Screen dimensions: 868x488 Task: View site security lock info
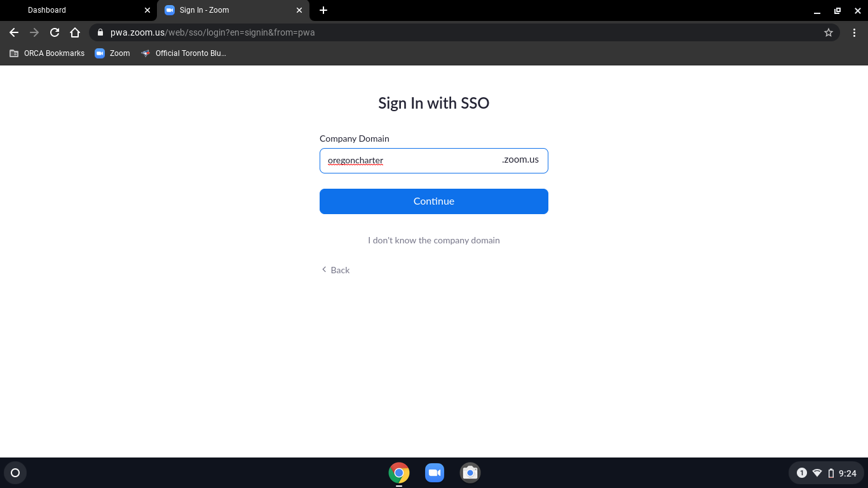click(100, 32)
